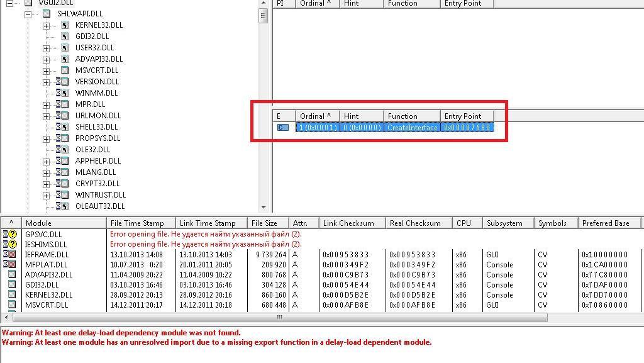644x363 pixels.
Task: Expand the URLMON.DLL tree node
Action: (46, 116)
